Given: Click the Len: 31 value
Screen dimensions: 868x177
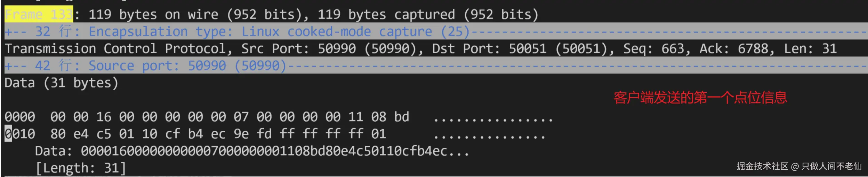Looking at the screenshot, I should click(810, 49).
